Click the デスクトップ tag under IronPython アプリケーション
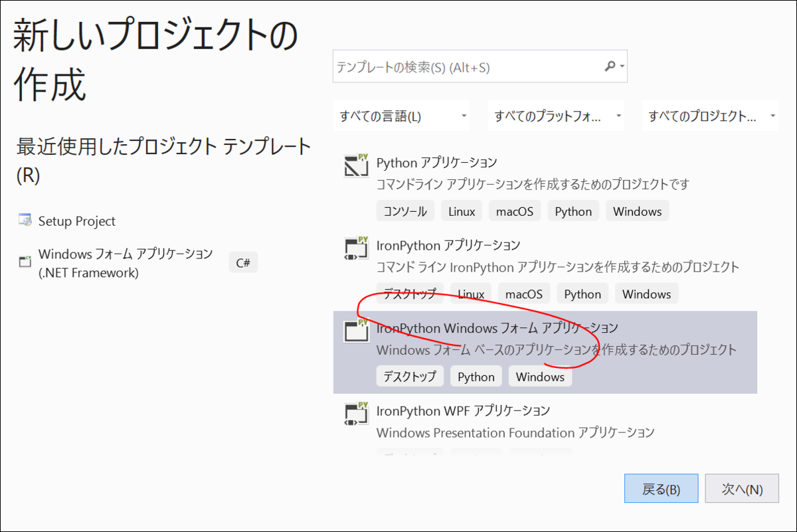797x532 pixels. click(x=410, y=294)
